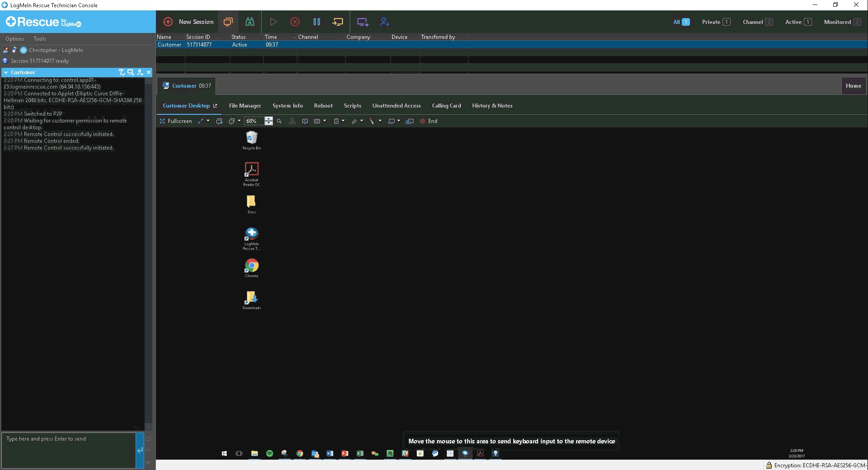Switch to the File Manager tab
868x470 pixels.
[x=244, y=106]
